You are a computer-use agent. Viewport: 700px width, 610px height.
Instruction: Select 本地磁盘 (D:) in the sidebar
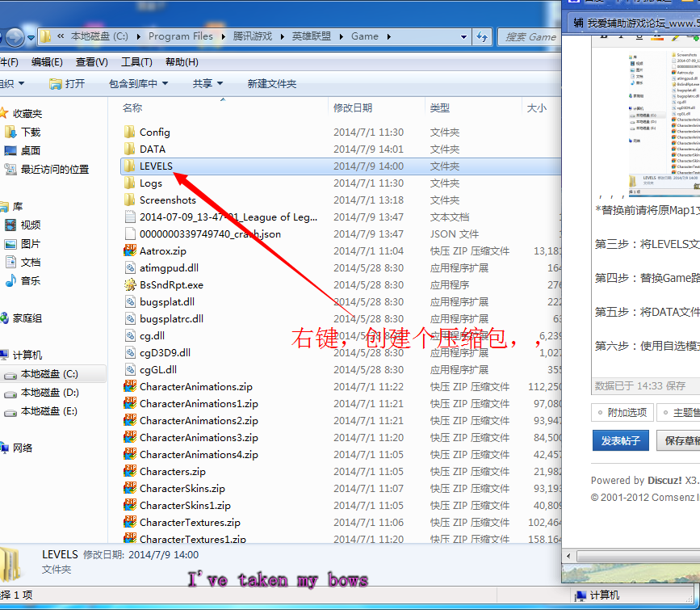point(49,393)
